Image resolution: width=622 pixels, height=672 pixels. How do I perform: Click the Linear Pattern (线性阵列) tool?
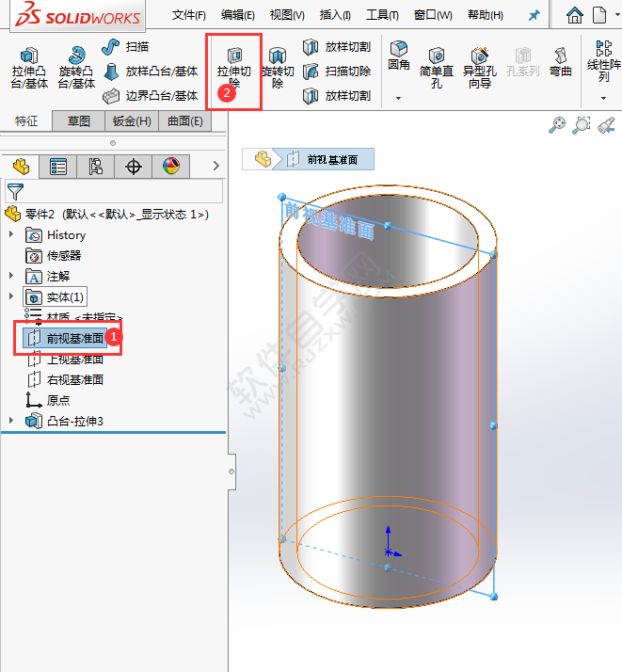pos(603,61)
